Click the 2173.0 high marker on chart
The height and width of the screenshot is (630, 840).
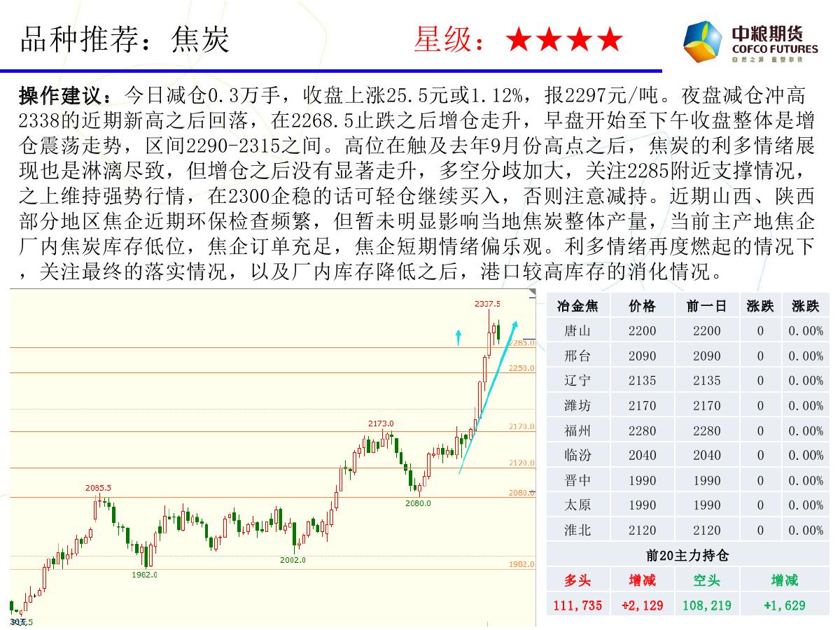(381, 423)
